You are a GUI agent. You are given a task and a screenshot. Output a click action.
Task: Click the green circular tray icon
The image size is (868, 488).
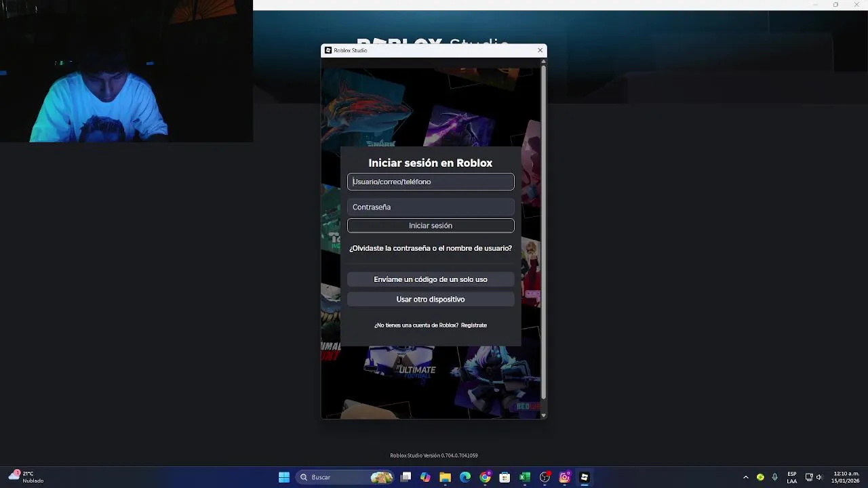click(x=760, y=477)
